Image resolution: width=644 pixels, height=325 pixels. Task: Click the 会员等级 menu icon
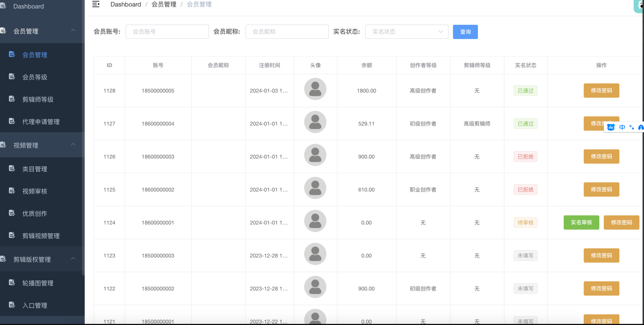(12, 76)
